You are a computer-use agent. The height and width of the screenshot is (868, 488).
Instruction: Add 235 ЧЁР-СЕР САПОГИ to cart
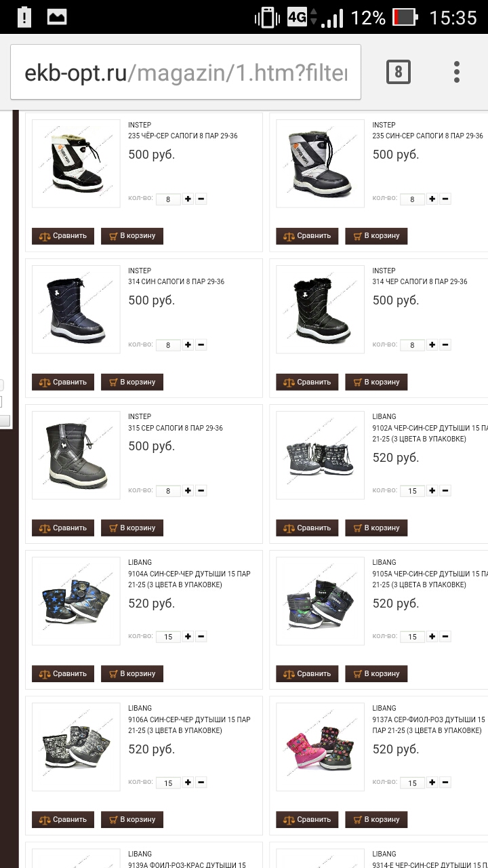pyautogui.click(x=132, y=236)
